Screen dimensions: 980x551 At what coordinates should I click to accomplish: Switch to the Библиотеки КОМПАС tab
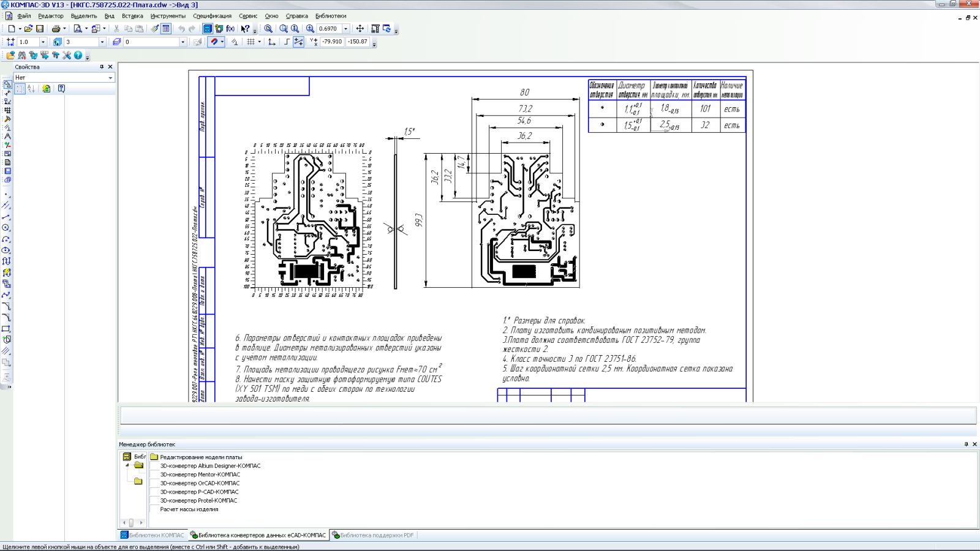pos(155,535)
